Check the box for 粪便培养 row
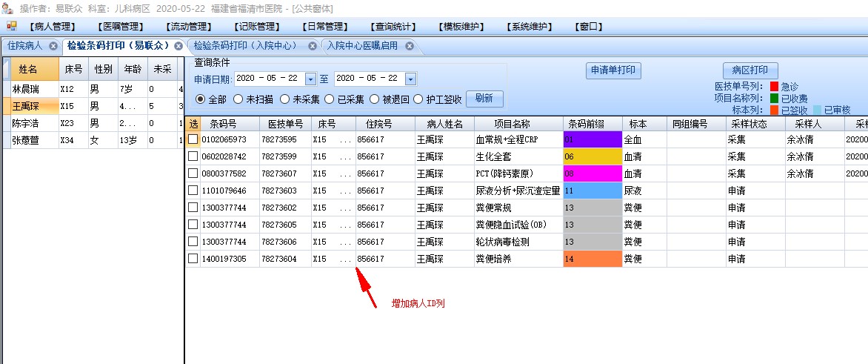 [x=193, y=259]
